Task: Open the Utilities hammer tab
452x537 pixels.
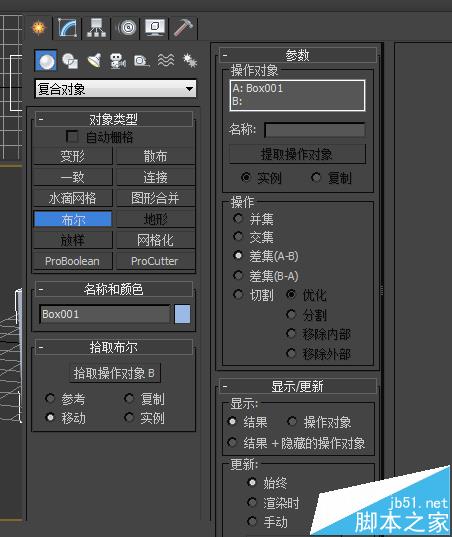Action: tap(184, 28)
